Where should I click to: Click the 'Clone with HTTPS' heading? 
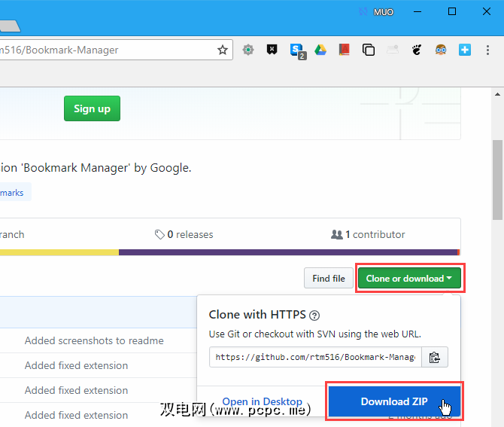(257, 314)
